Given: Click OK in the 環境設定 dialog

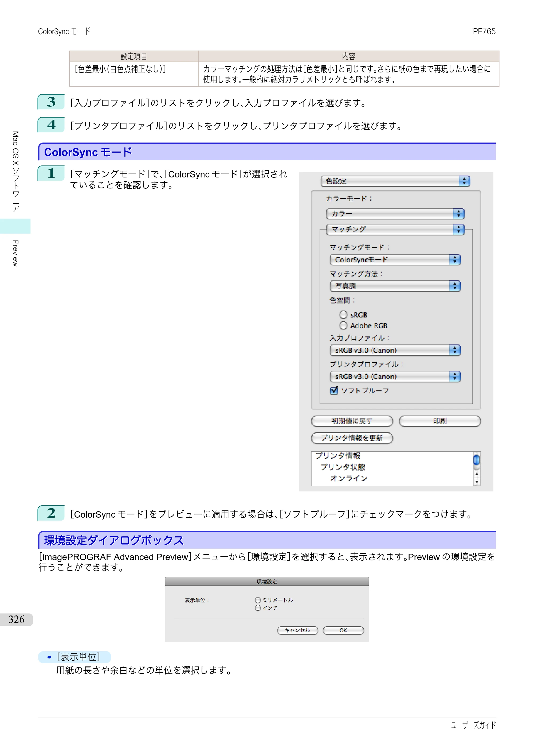Looking at the screenshot, I should point(343,630).
